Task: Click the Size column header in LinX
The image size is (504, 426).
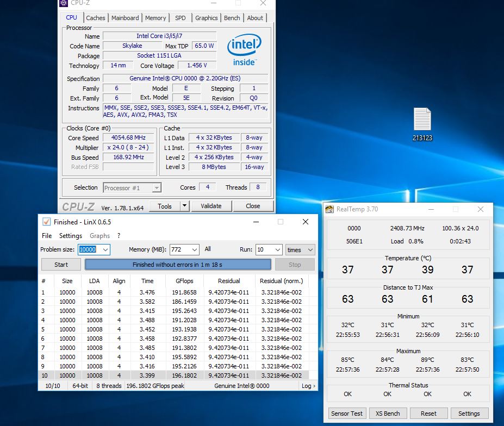Action: pyautogui.click(x=67, y=281)
